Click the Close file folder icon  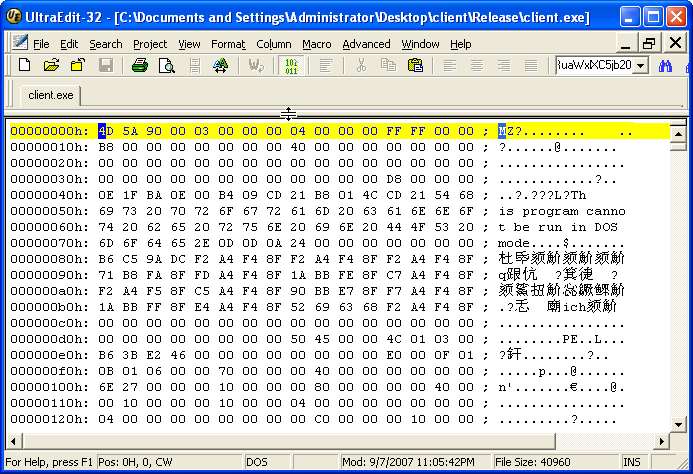78,65
